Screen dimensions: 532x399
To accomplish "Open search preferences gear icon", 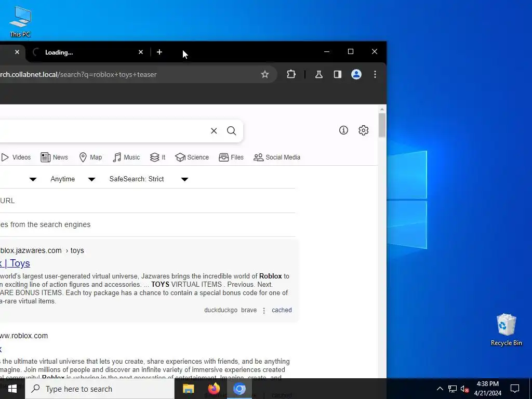I will (363, 130).
